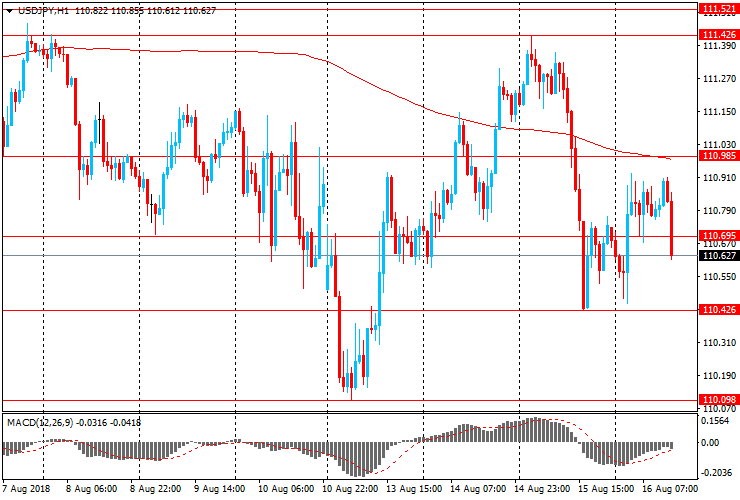Viewport: 740px width, 500px height.
Task: Click the MACD scale value 0.1564
Action: [x=716, y=421]
